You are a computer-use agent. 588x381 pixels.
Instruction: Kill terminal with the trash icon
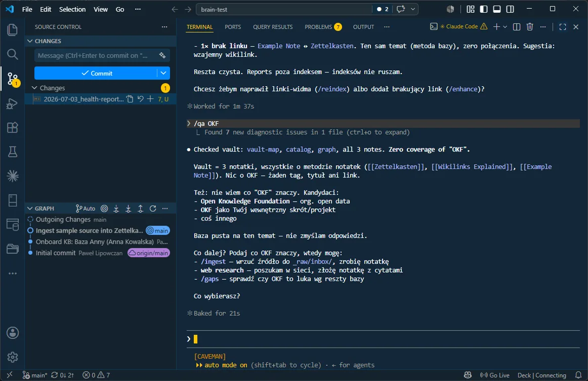[x=529, y=27]
